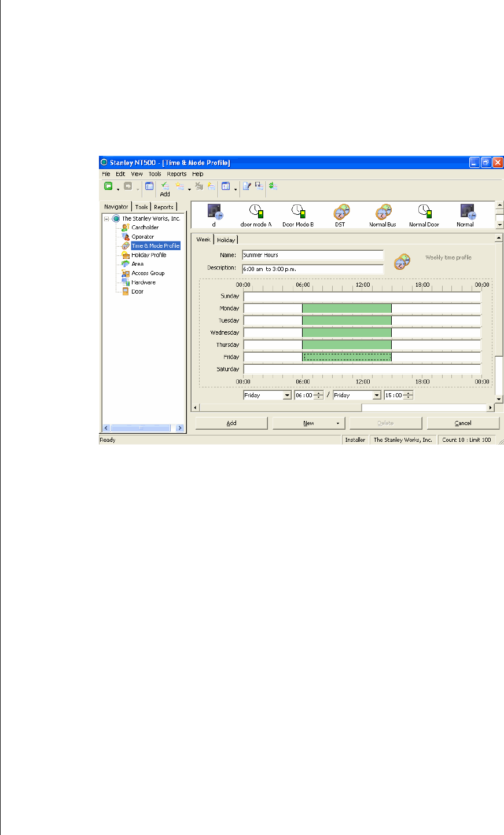
Task: Select the Wednesday green time block
Action: pyautogui.click(x=347, y=332)
